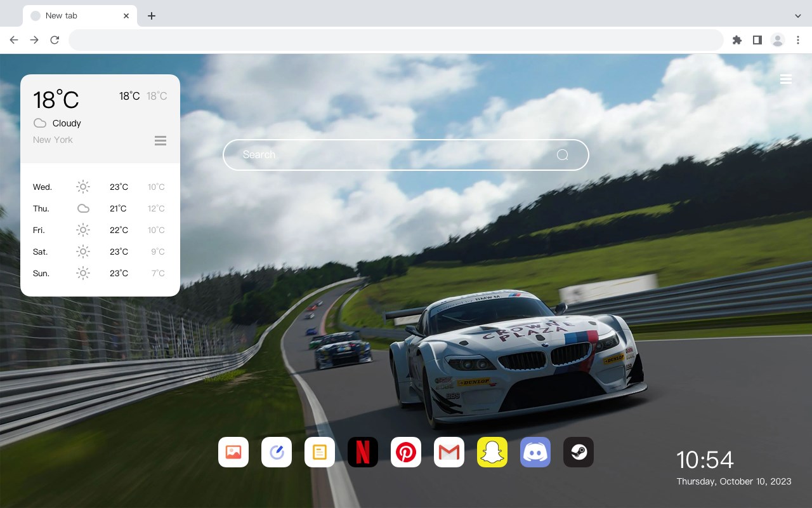This screenshot has height=508, width=812.
Task: Click the sun icon for Saturday
Action: coord(83,251)
